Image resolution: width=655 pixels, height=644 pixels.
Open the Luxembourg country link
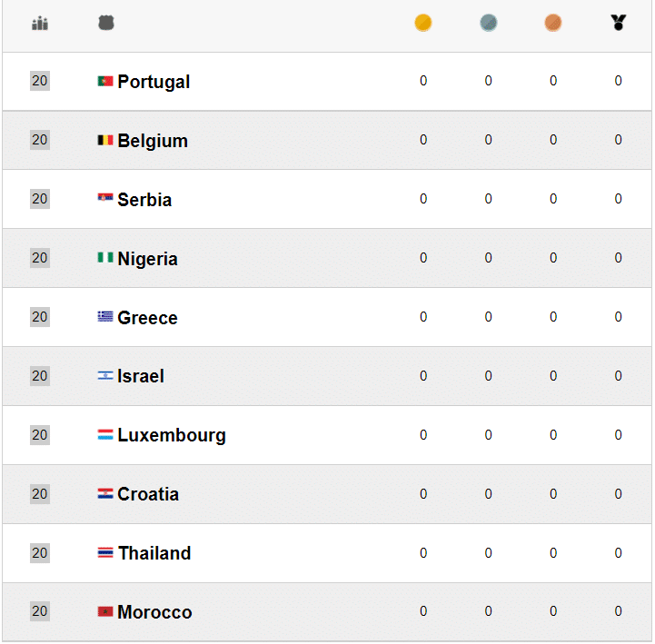tap(172, 435)
